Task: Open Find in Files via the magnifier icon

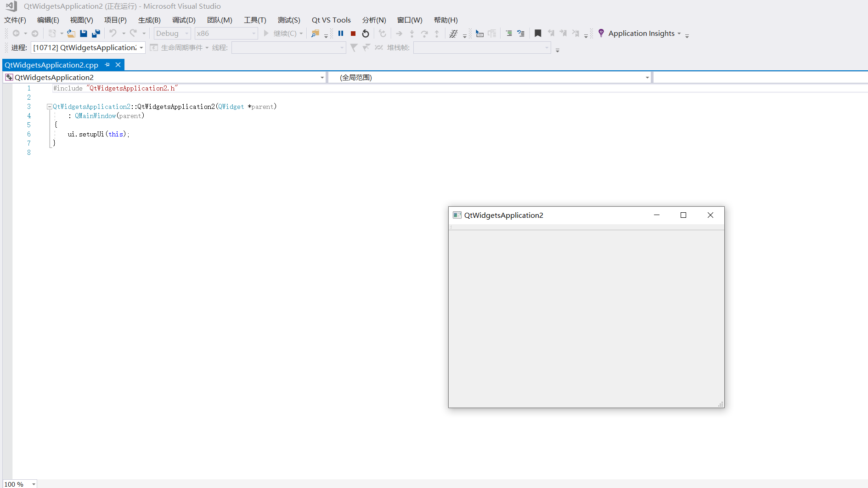Action: coord(316,33)
